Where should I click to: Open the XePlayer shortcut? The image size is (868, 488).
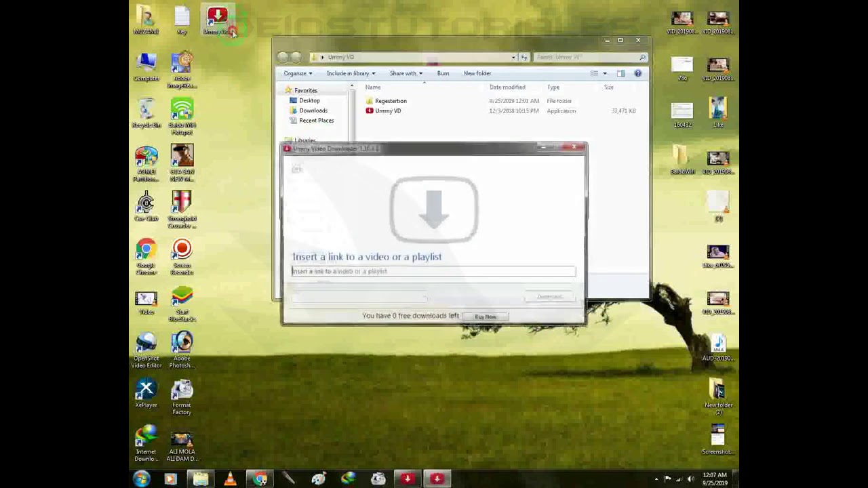(146, 394)
